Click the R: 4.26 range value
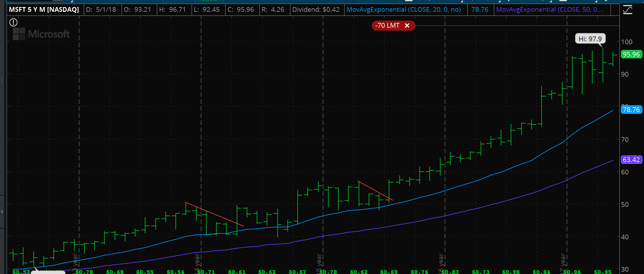The image size is (644, 274). [x=273, y=10]
